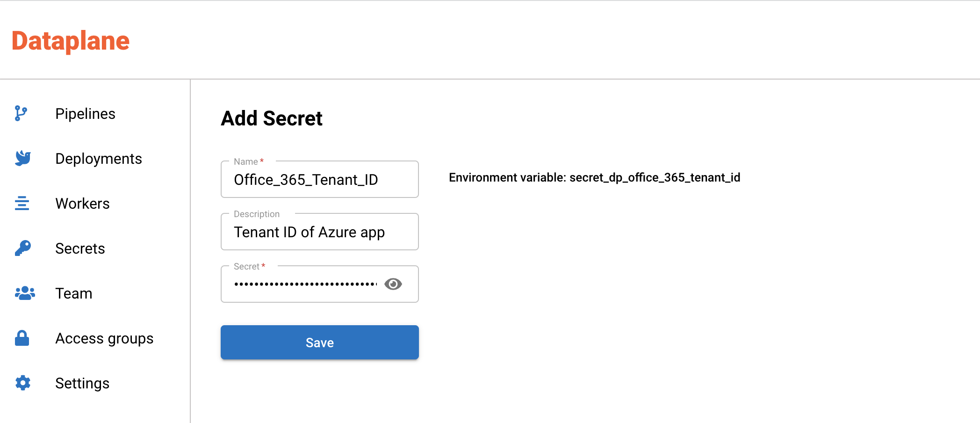Screen dimensions: 980x423
Task: Click the Pipelines branch icon
Action: tap(21, 114)
